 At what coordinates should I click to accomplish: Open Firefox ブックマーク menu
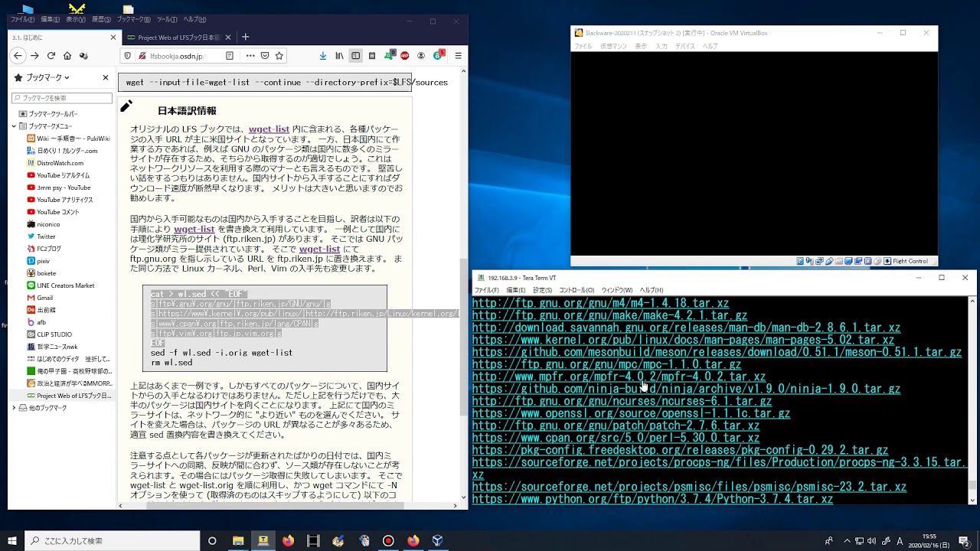click(x=133, y=19)
